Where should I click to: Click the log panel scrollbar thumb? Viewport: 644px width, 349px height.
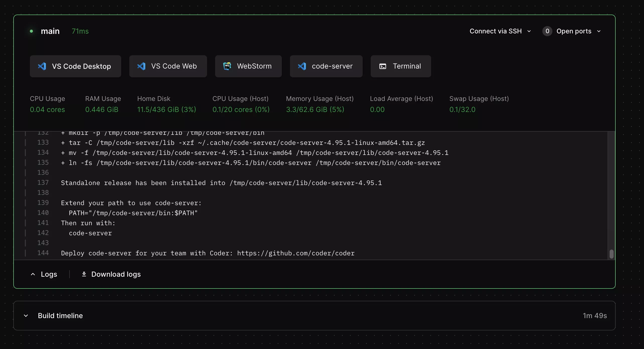(x=612, y=254)
